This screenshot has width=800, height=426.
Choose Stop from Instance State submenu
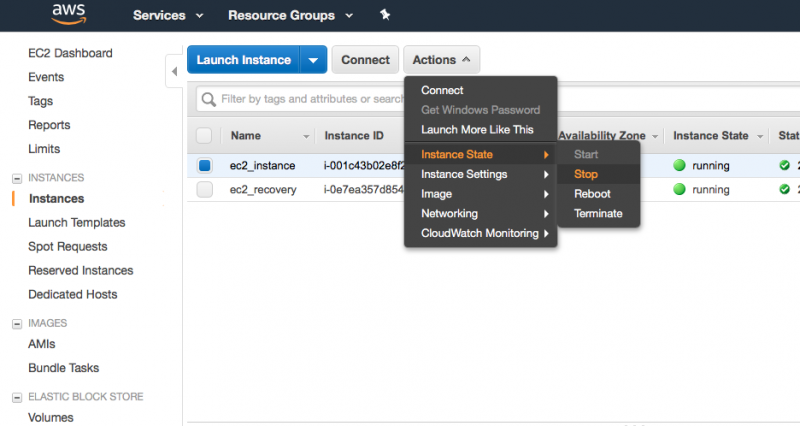[x=586, y=174]
